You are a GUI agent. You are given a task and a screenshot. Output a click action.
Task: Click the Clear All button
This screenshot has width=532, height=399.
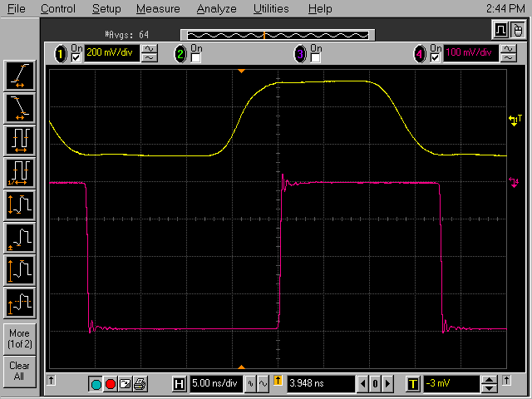tap(20, 372)
